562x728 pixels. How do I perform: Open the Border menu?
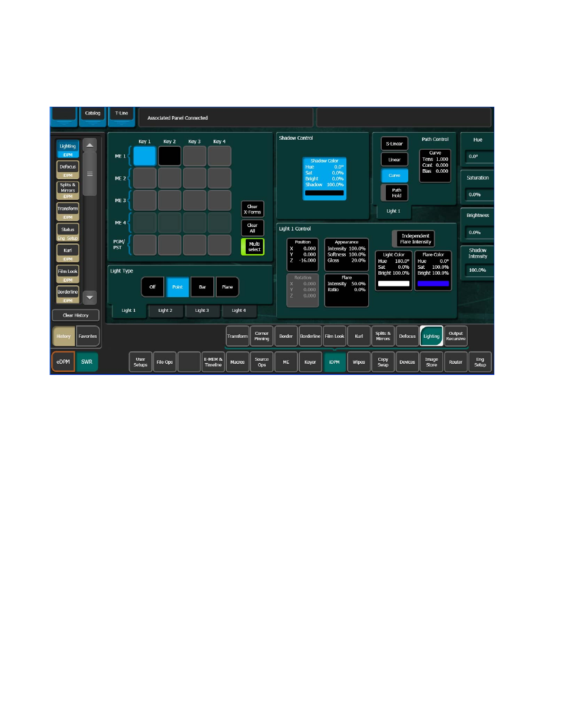coord(286,336)
